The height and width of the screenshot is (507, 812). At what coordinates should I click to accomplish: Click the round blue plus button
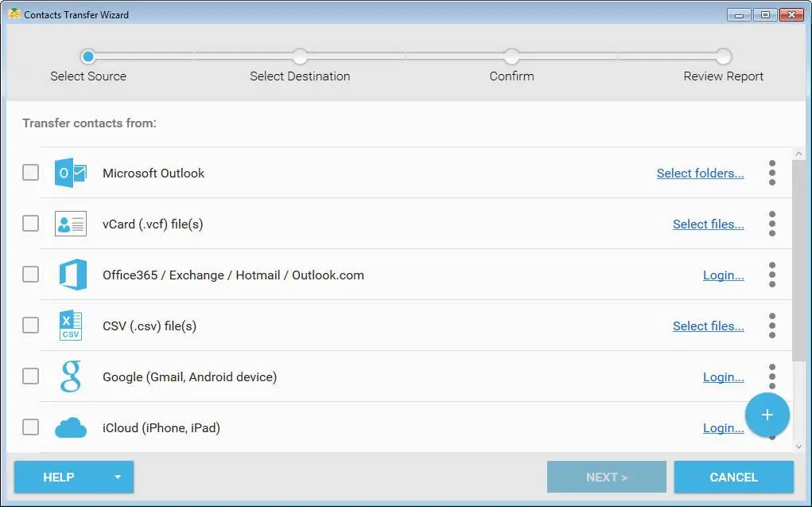pos(767,415)
